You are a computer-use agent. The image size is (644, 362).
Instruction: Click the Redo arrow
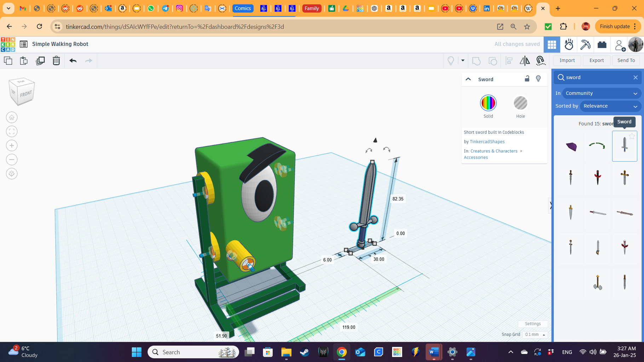click(88, 60)
